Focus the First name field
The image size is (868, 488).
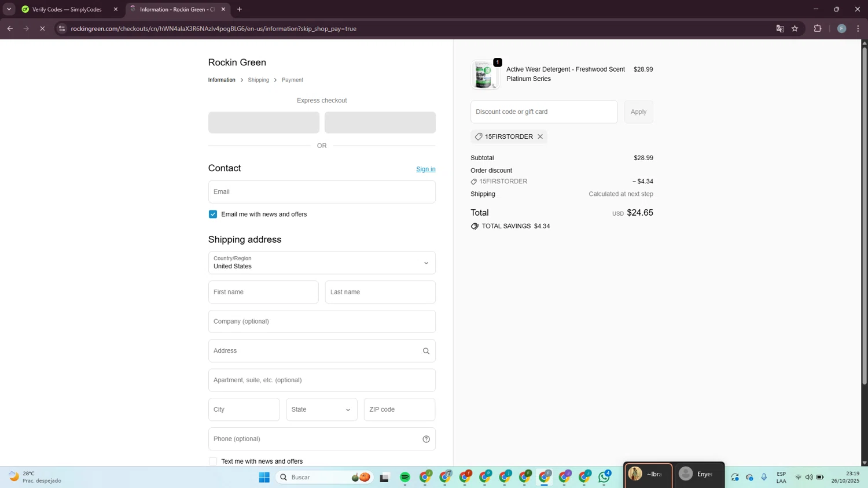click(x=263, y=292)
